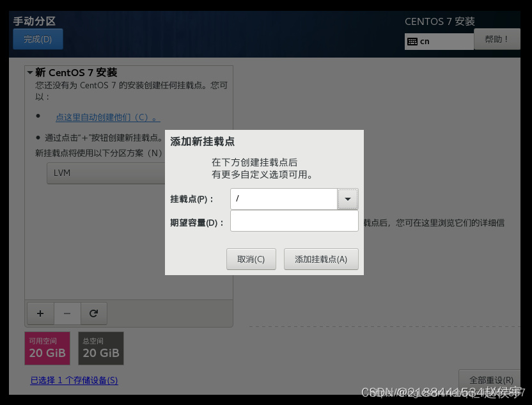Click the reload storage configuration icon
The width and height of the screenshot is (532, 405).
click(x=93, y=314)
